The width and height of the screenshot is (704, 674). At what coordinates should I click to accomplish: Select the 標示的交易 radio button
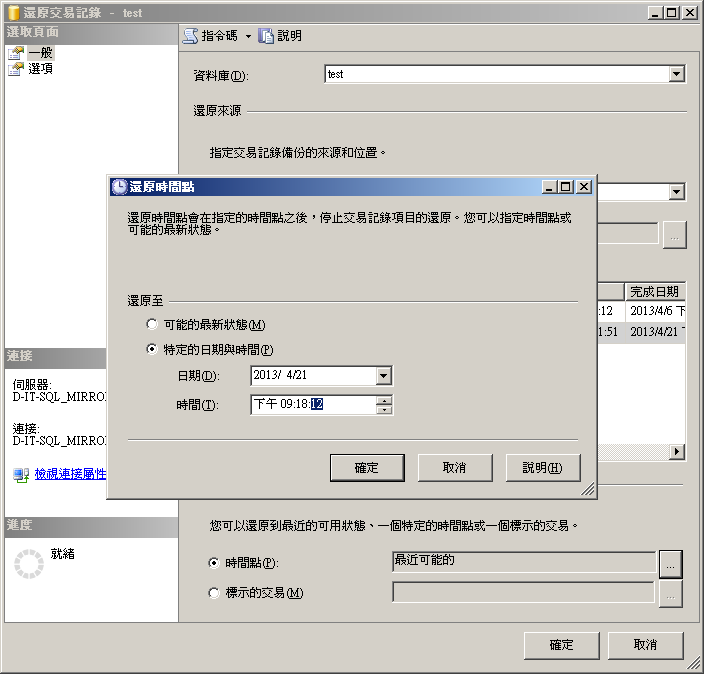coord(214,593)
